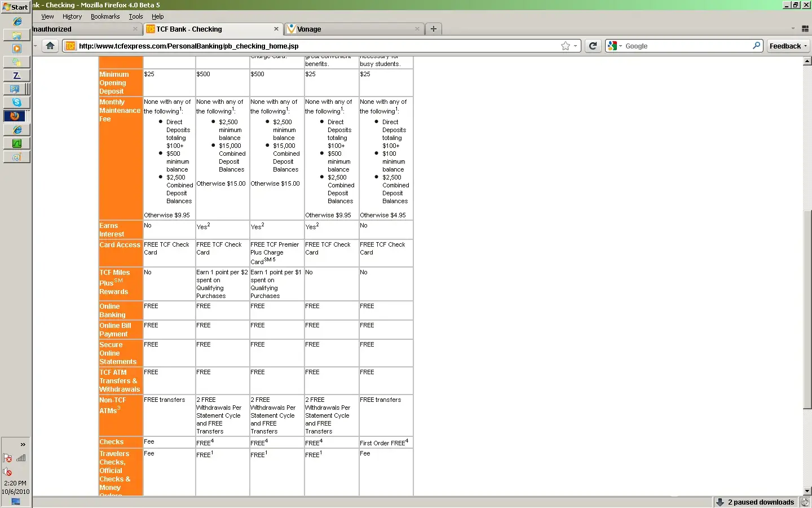Reload the page with the refresh button
This screenshot has height=508, width=812.
coord(593,46)
